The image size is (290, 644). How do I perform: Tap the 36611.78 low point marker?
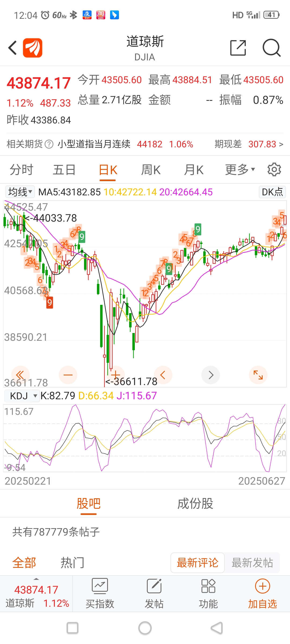[131, 381]
